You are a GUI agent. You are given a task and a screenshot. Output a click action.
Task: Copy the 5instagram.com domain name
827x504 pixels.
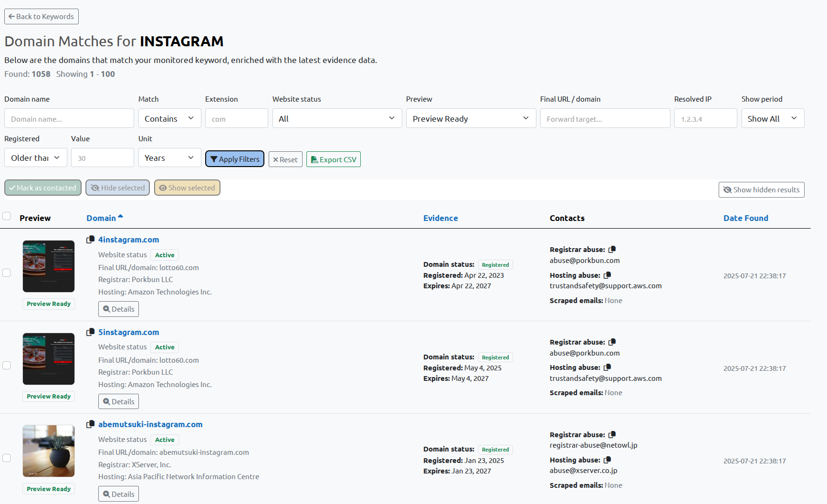coord(90,332)
